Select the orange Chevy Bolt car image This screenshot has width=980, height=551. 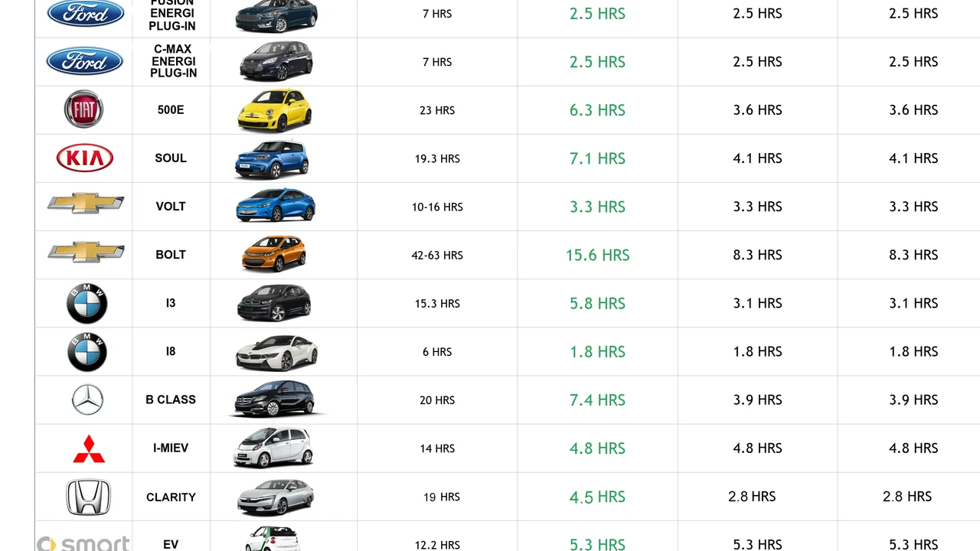pyautogui.click(x=274, y=253)
